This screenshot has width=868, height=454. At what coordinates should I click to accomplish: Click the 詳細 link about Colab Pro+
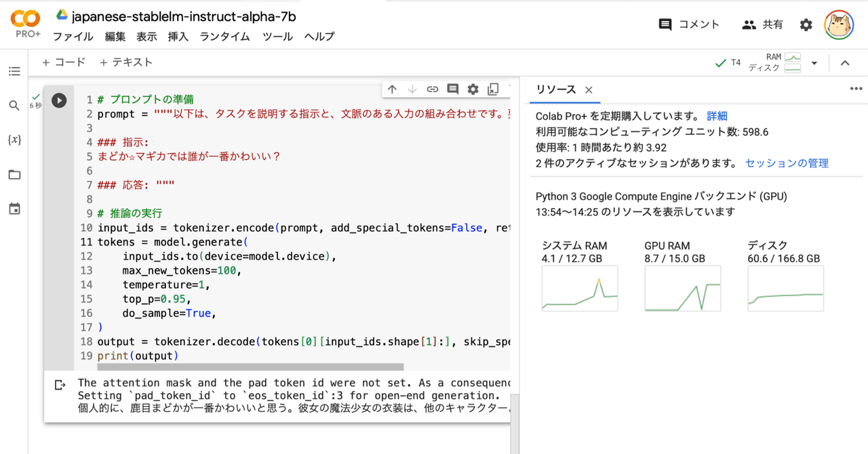coord(717,116)
